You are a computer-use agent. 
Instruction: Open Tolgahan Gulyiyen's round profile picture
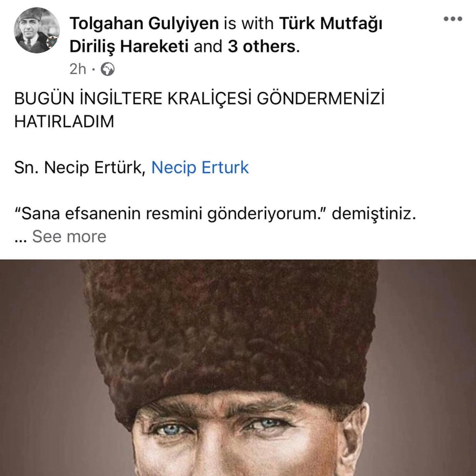pyautogui.click(x=37, y=30)
